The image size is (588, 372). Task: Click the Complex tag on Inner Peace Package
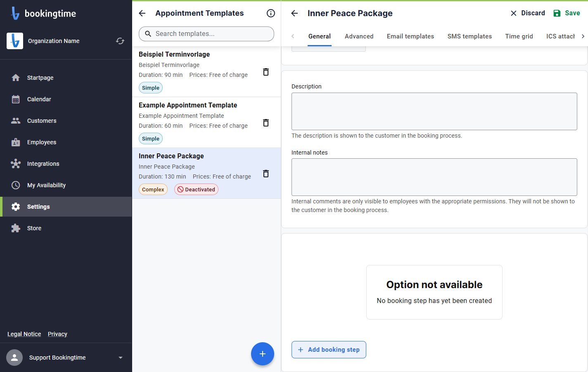point(153,189)
